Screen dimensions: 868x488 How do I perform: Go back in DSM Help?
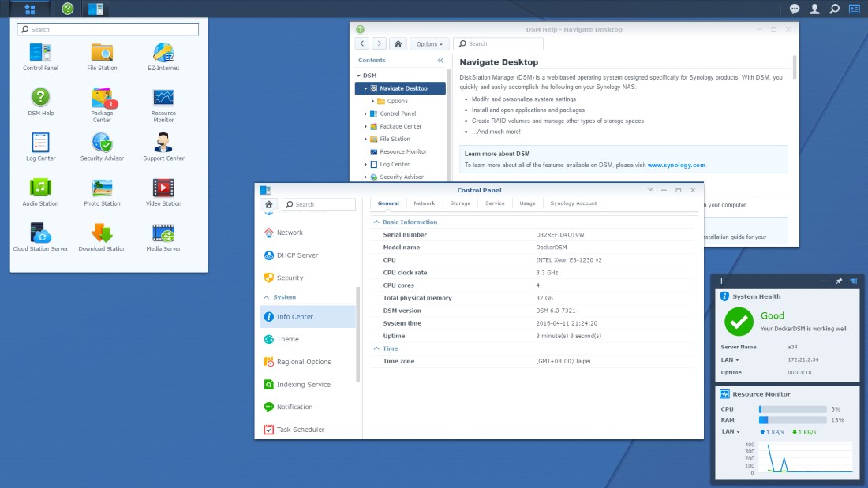coord(362,43)
